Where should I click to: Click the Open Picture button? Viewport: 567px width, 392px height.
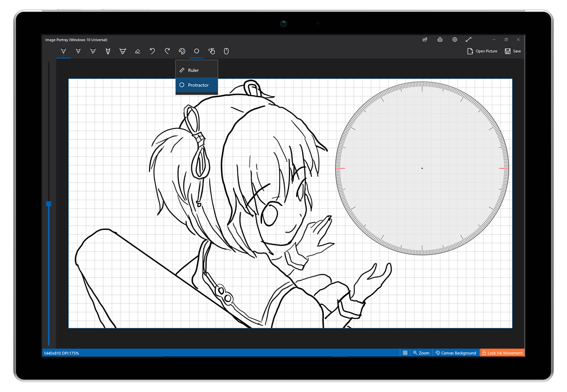coord(482,50)
